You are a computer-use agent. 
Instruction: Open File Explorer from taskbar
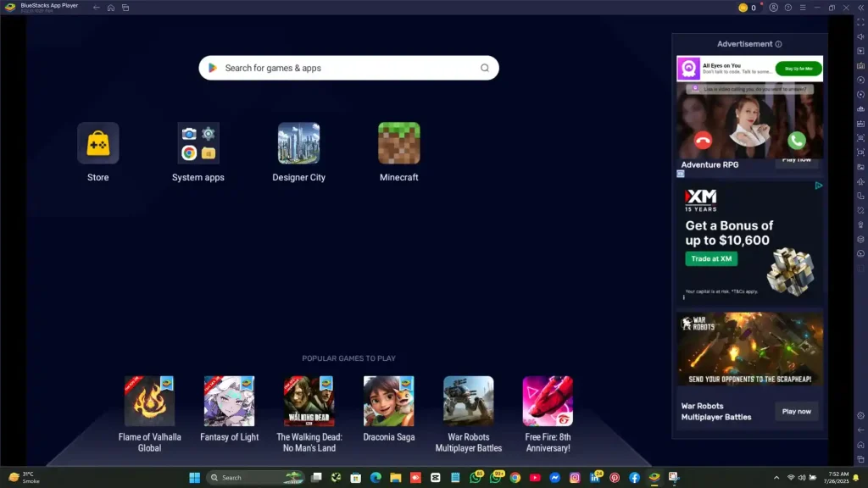click(396, 478)
